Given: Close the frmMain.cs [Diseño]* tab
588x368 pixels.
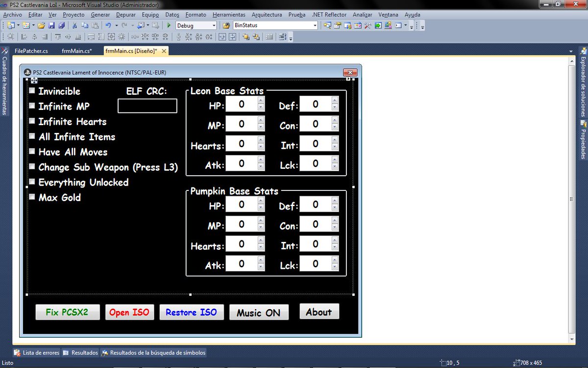Looking at the screenshot, I should (x=164, y=51).
